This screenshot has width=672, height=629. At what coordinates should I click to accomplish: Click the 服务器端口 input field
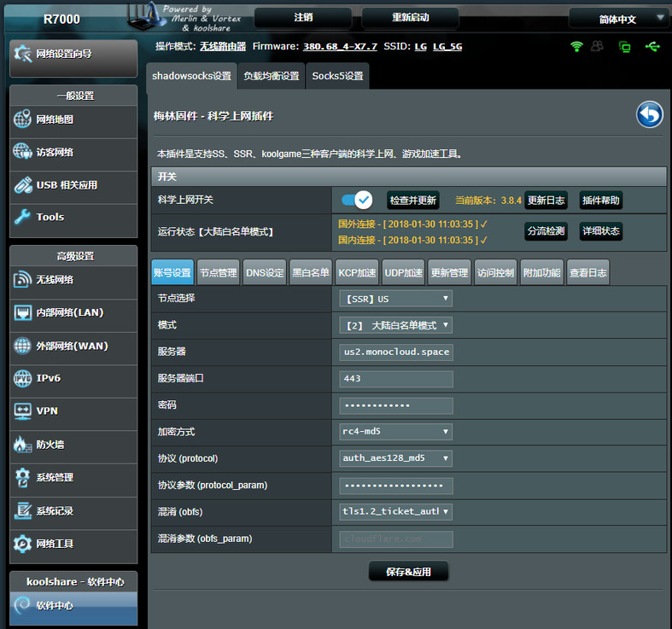(x=395, y=378)
